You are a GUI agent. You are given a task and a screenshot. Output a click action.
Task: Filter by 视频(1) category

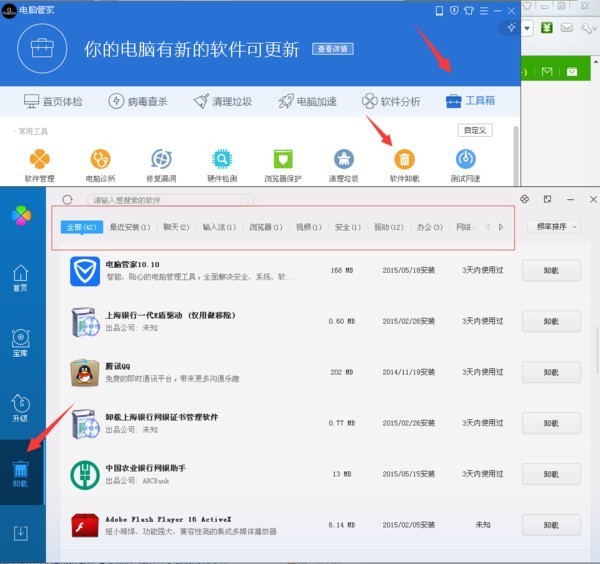(309, 227)
